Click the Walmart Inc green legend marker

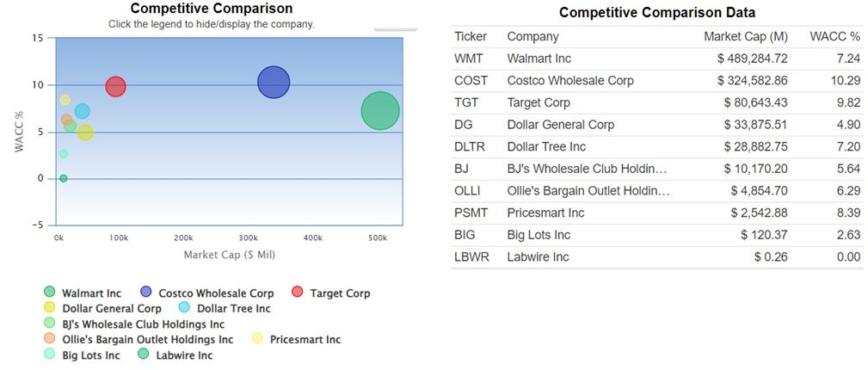coord(50,293)
